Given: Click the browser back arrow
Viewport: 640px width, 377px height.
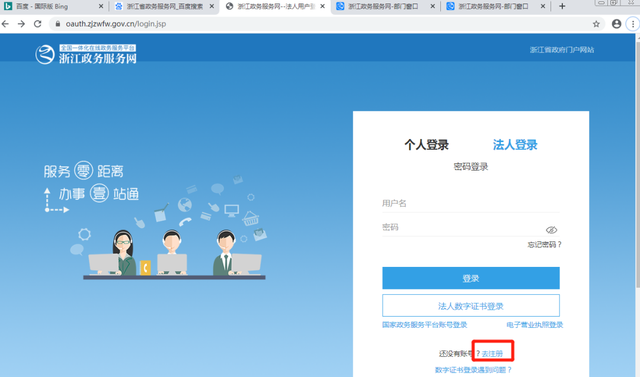Looking at the screenshot, I should 5,24.
